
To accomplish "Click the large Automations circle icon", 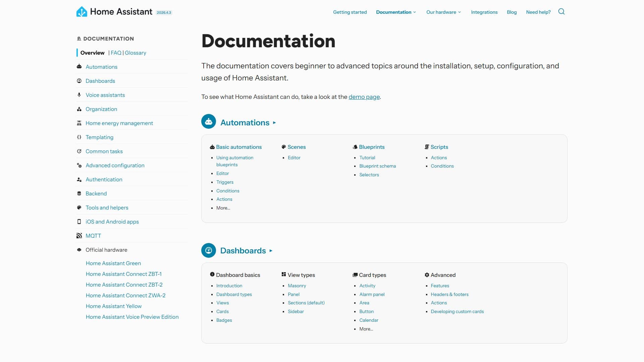I will click(x=209, y=121).
